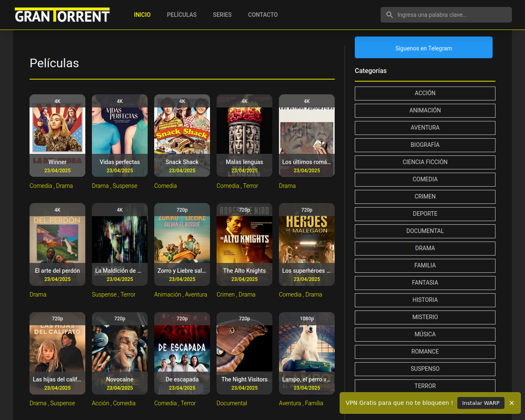Viewport: 525px width, 420px height.
Task: Select the Misterio category
Action: point(425,317)
